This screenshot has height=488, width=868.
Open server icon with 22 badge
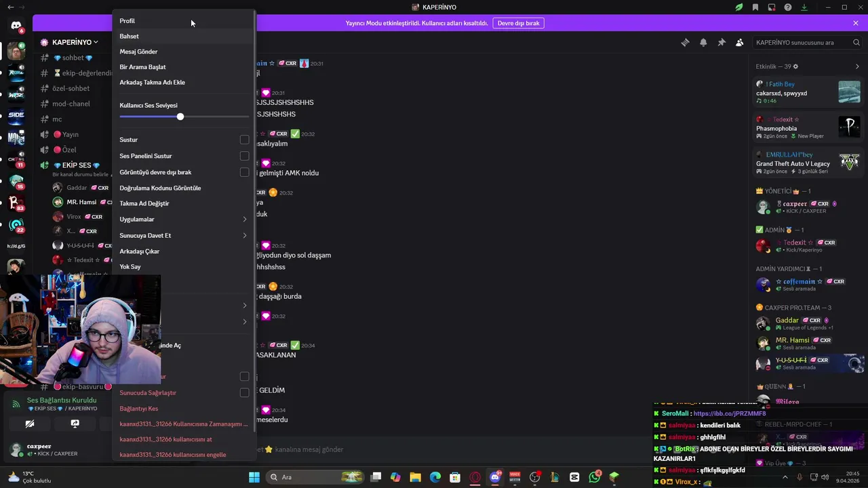[x=16, y=224]
